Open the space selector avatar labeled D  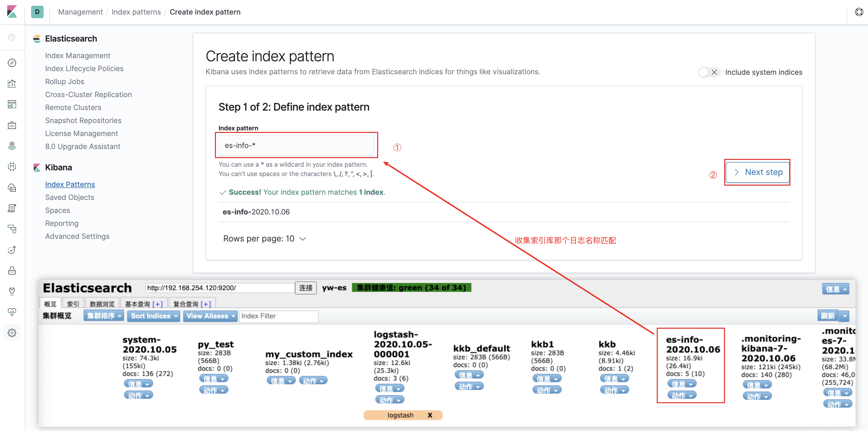point(37,12)
